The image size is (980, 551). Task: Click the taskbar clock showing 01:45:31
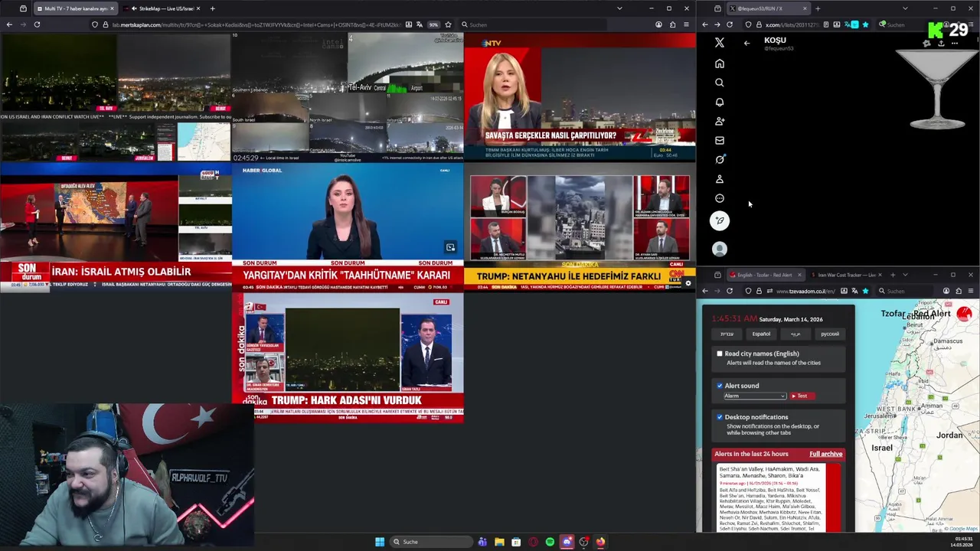pos(963,542)
